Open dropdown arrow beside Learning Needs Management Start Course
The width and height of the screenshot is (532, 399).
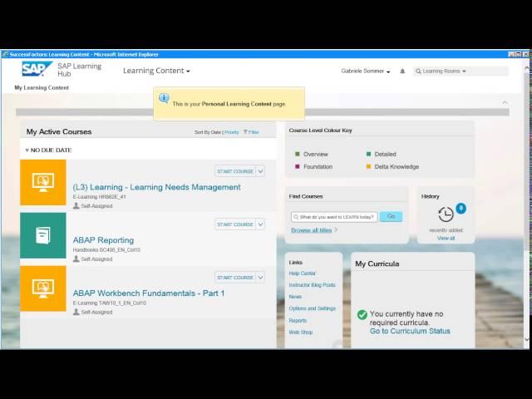coord(260,171)
